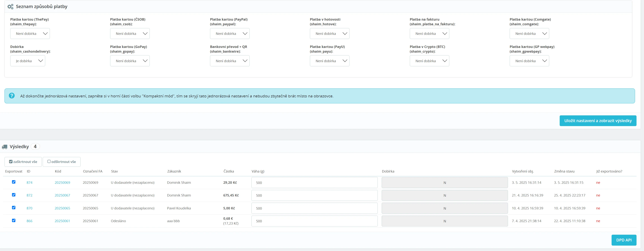This screenshot has width=644, height=251.
Task: Click the truck icon next to Výsledky
Action: tap(4, 147)
